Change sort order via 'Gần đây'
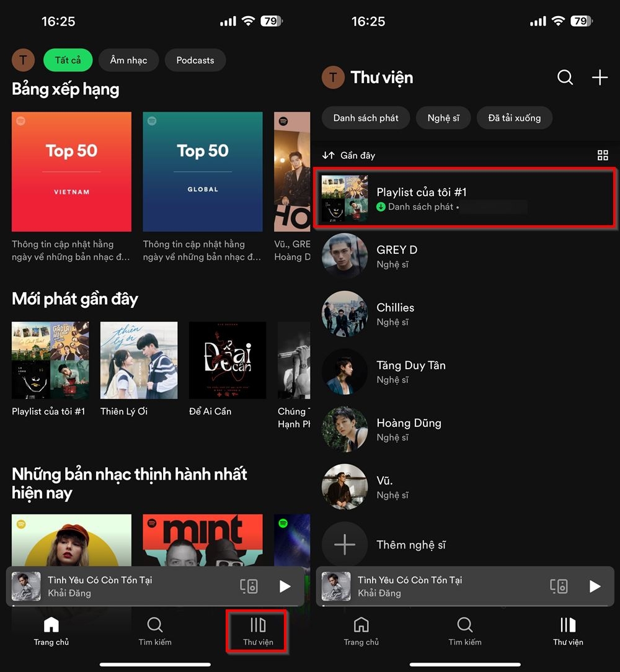 coord(348,155)
